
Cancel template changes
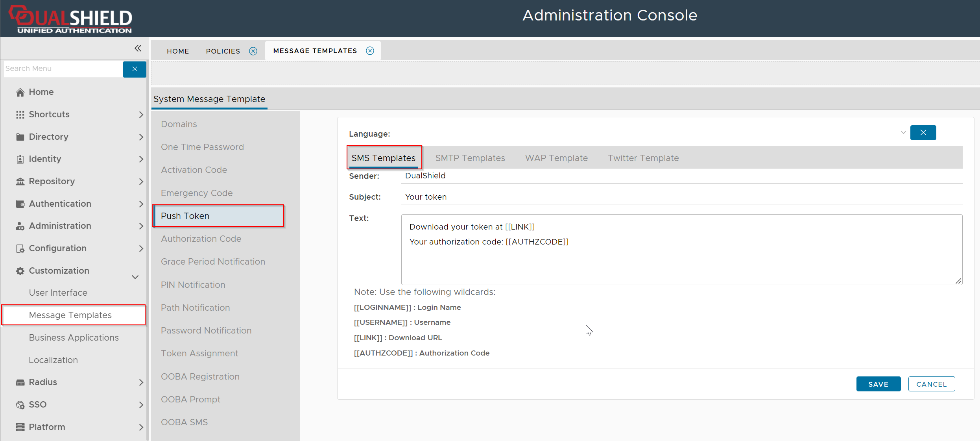coord(931,384)
